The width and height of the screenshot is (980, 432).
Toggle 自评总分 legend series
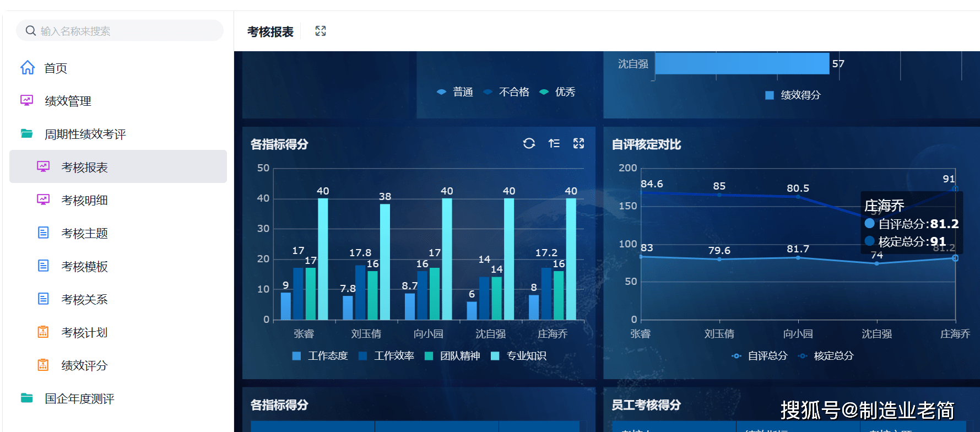click(x=759, y=356)
